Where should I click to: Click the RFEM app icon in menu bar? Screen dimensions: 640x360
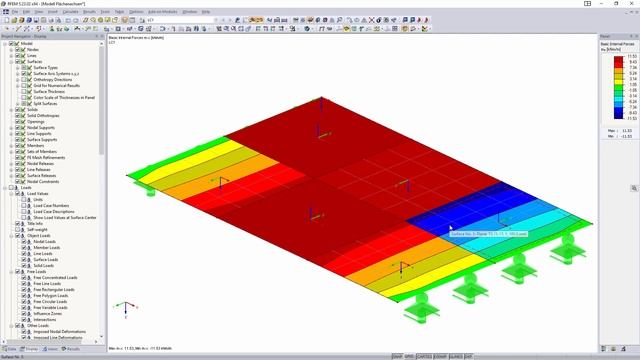(x=6, y=12)
